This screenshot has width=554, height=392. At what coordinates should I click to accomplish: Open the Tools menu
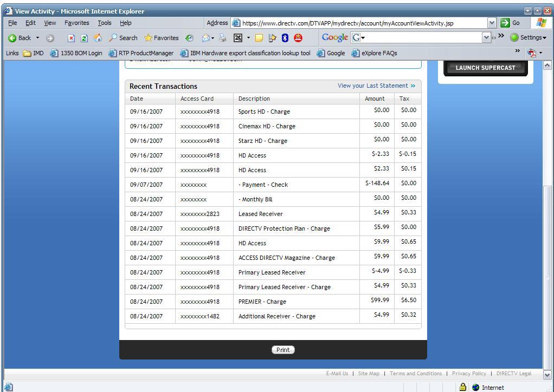click(105, 23)
